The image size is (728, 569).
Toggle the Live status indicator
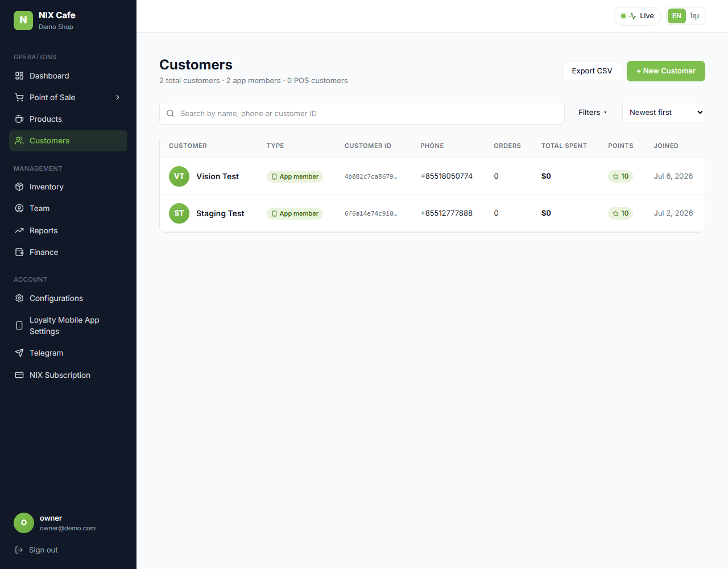[638, 16]
